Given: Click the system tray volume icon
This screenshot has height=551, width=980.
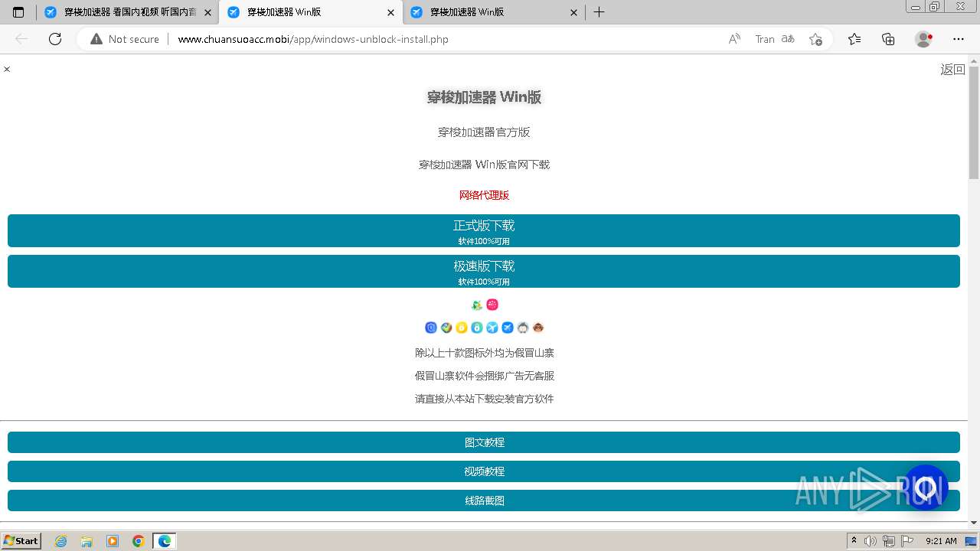Looking at the screenshot, I should click(x=871, y=541).
